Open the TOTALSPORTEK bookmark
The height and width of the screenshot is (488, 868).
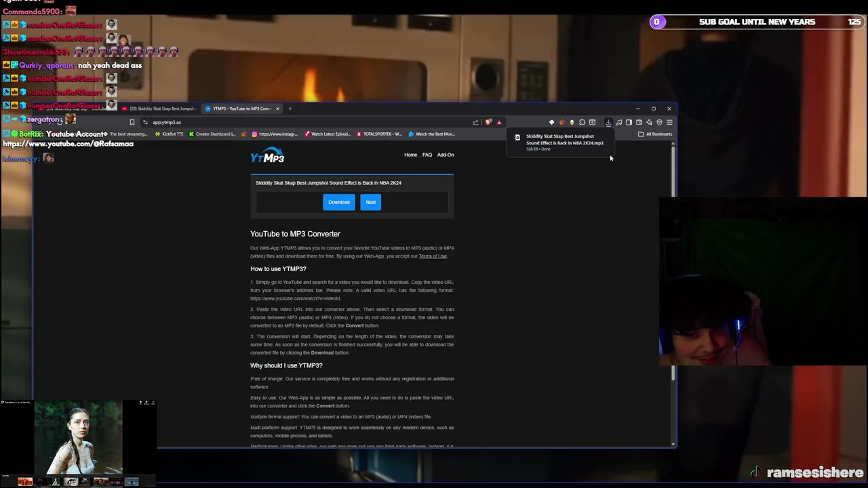[378, 134]
